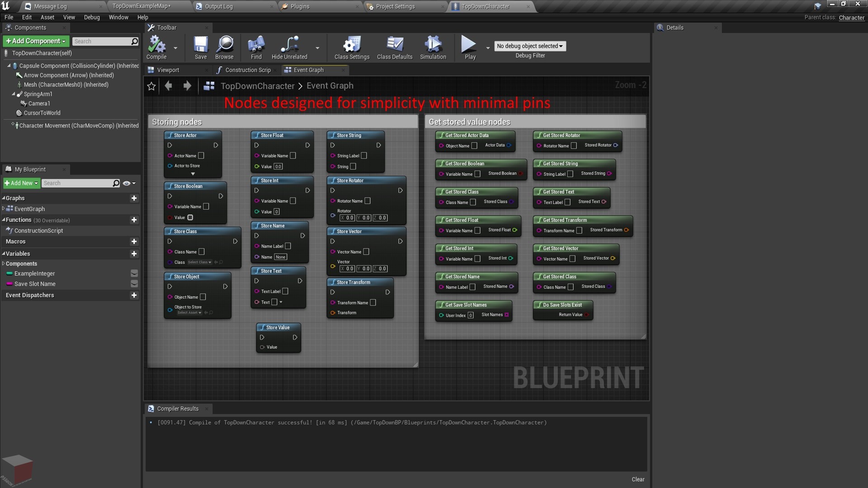Add a new function with plus
The width and height of the screenshot is (868, 488).
point(134,220)
